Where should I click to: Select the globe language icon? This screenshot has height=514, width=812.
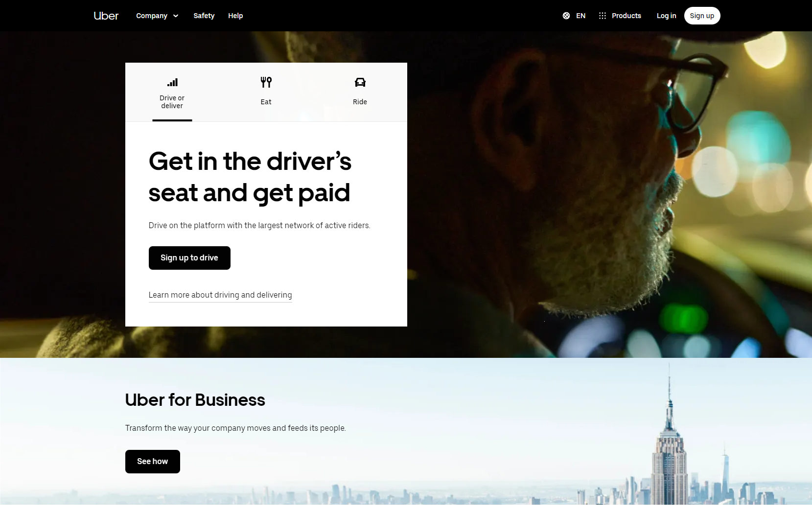[x=566, y=16]
